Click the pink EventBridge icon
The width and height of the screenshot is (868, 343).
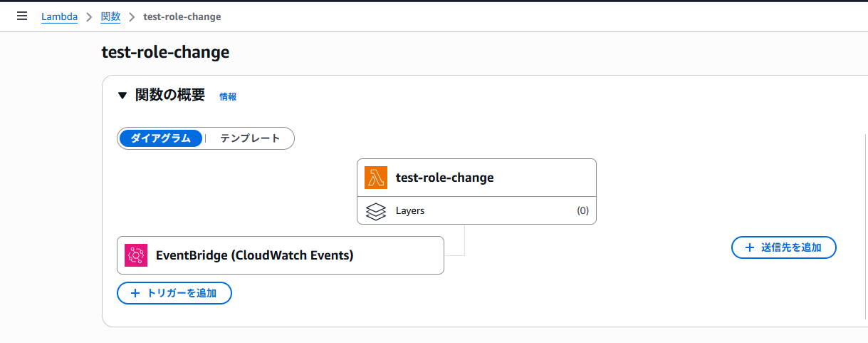coord(136,255)
